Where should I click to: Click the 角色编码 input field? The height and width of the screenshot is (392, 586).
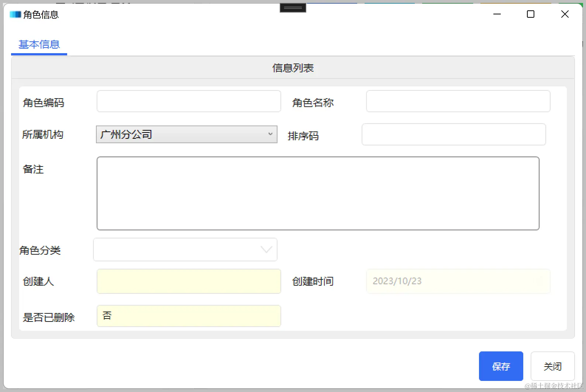click(x=189, y=101)
